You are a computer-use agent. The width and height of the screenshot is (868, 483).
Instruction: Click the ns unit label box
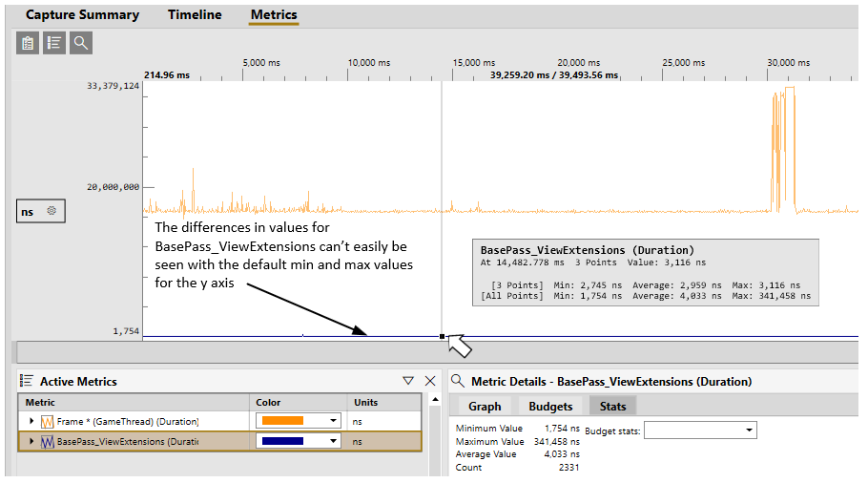click(x=40, y=211)
